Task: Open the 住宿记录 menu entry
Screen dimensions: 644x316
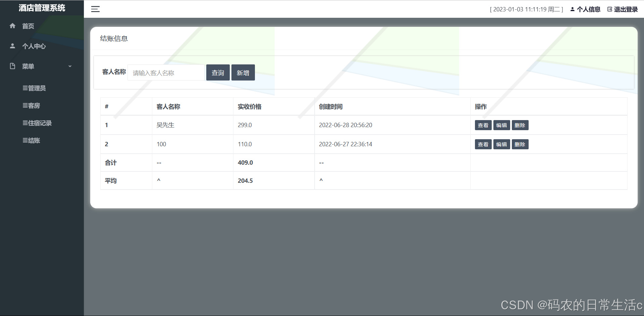Action: [x=38, y=123]
